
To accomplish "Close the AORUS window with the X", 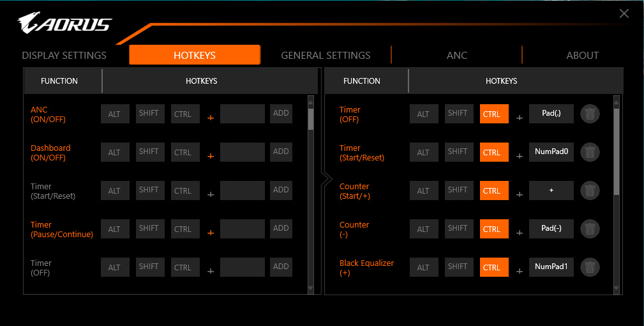I will coord(624,14).
